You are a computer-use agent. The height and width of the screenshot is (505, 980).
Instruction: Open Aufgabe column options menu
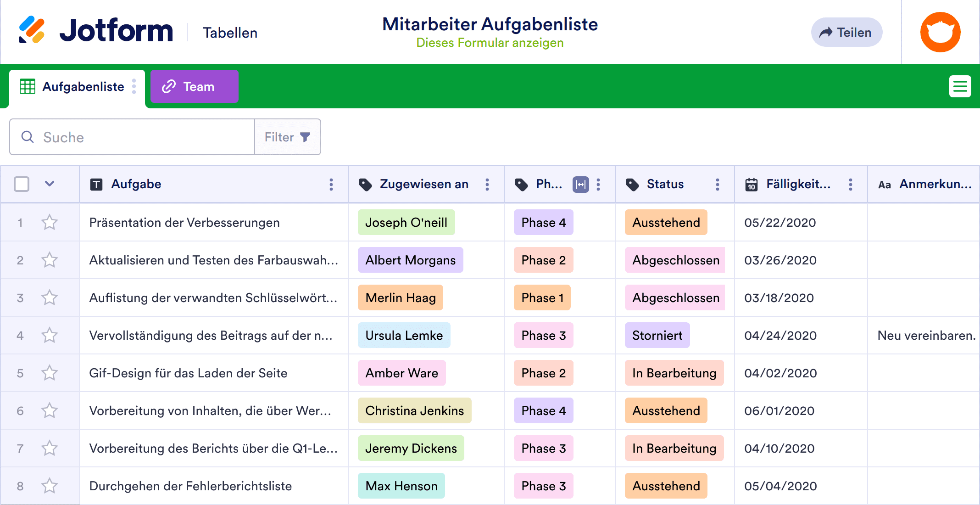click(x=331, y=185)
